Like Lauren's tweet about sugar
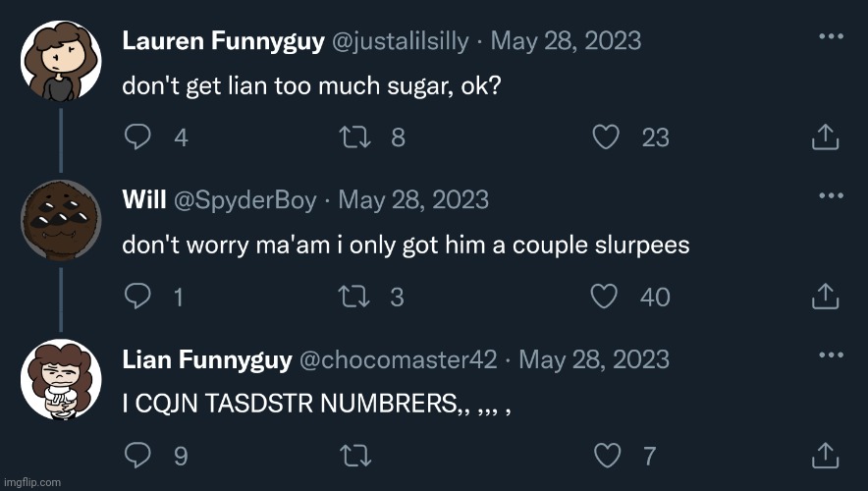This screenshot has width=868, height=491. click(608, 137)
